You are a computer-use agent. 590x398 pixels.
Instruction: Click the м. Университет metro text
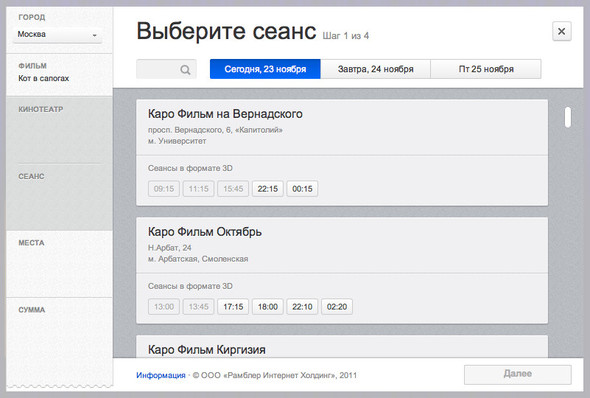click(x=177, y=141)
